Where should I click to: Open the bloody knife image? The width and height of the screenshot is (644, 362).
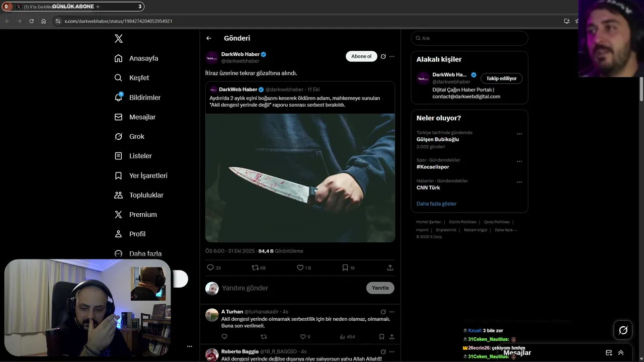click(300, 177)
